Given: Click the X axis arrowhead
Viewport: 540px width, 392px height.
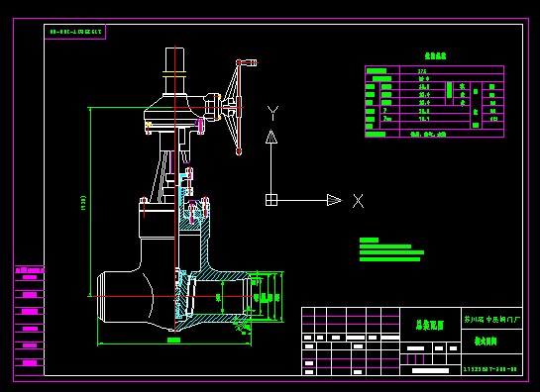Looking at the screenshot, I should pos(334,200).
